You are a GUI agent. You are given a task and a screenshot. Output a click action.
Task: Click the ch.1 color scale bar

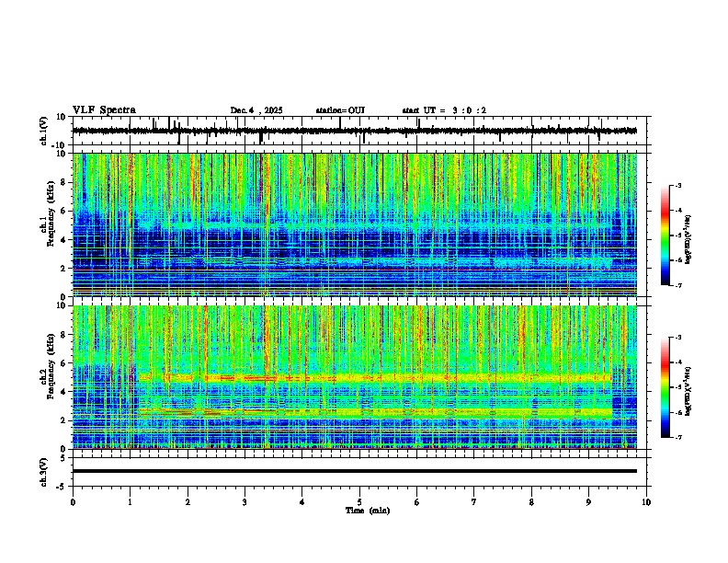point(665,236)
